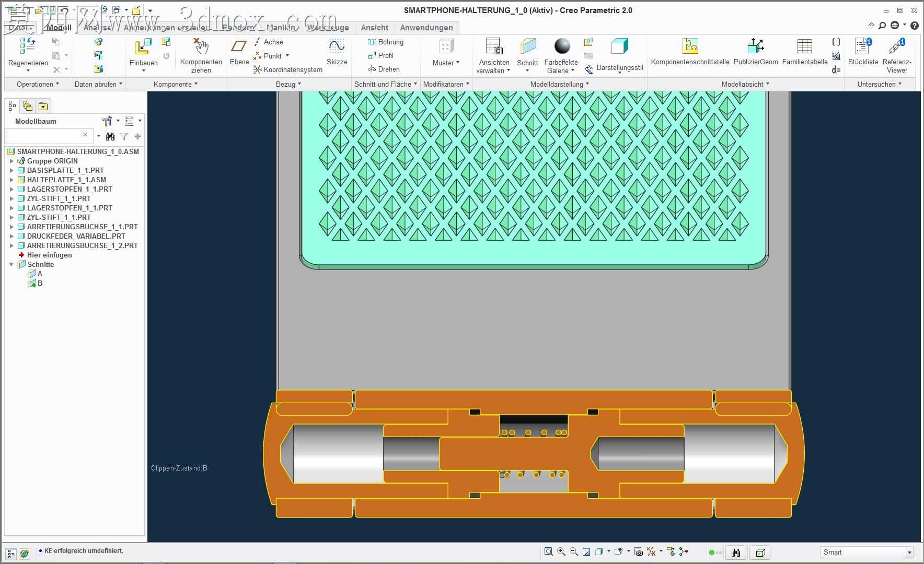Viewport: 924px width, 564px height.
Task: Expand DRUCKFEDER_VARIABEL.PRT node
Action: [x=11, y=236]
